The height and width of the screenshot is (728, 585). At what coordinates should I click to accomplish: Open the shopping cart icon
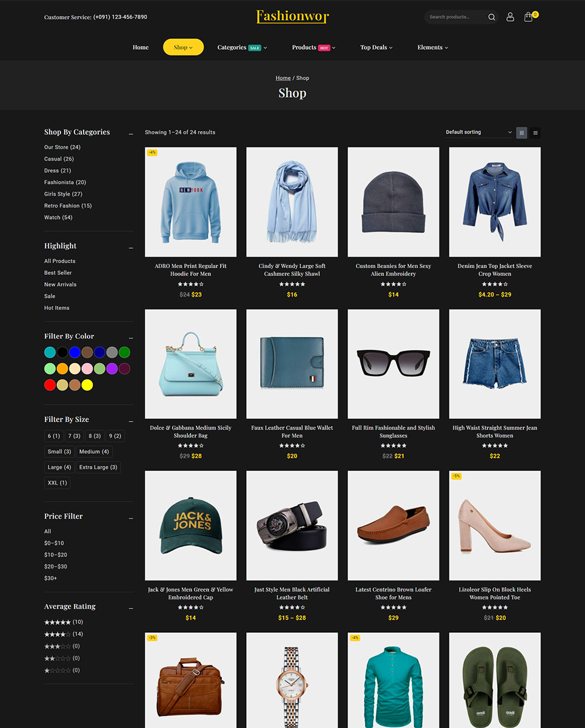click(x=529, y=17)
